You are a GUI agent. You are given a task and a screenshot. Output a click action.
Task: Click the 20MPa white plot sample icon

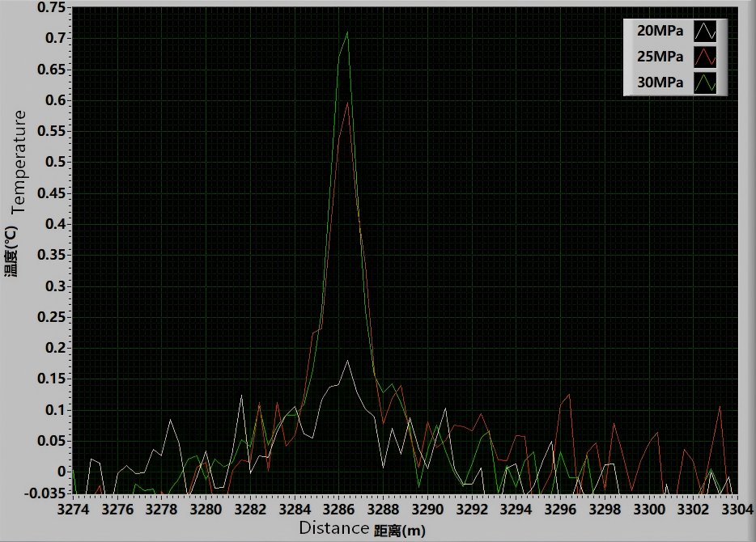[707, 32]
